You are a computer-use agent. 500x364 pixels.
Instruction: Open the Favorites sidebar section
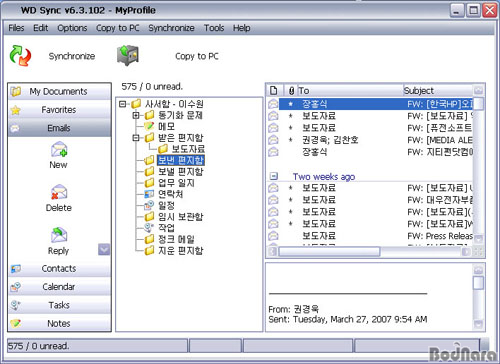pyautogui.click(x=59, y=110)
